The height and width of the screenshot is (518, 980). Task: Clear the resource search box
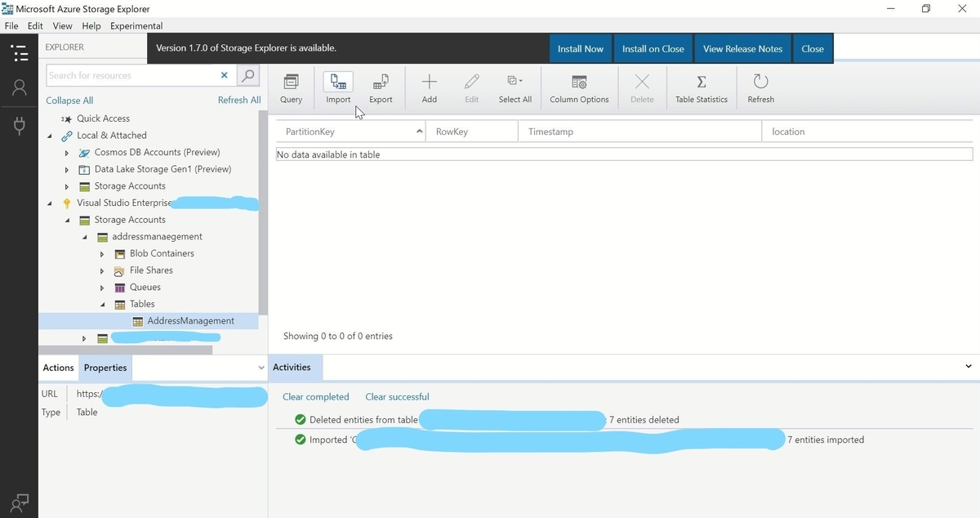click(x=225, y=75)
